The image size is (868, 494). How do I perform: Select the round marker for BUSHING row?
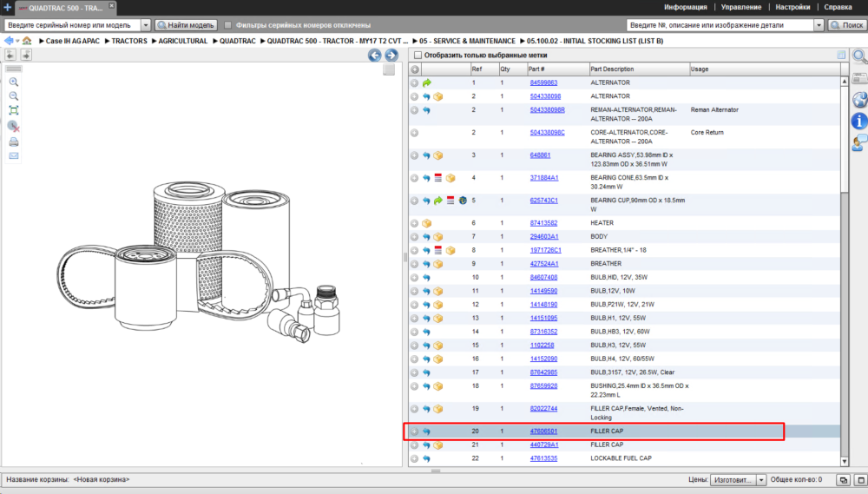(415, 386)
